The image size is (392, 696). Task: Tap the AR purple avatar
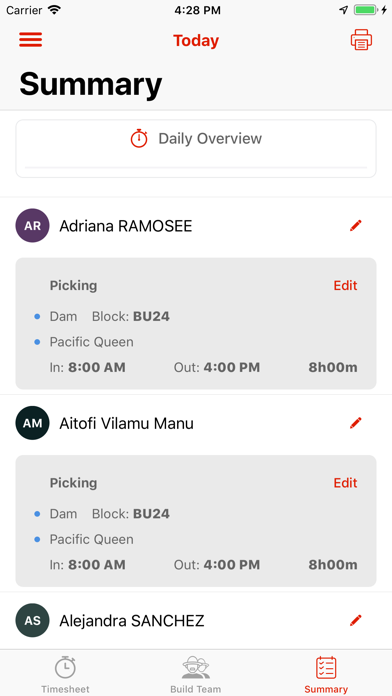click(32, 225)
